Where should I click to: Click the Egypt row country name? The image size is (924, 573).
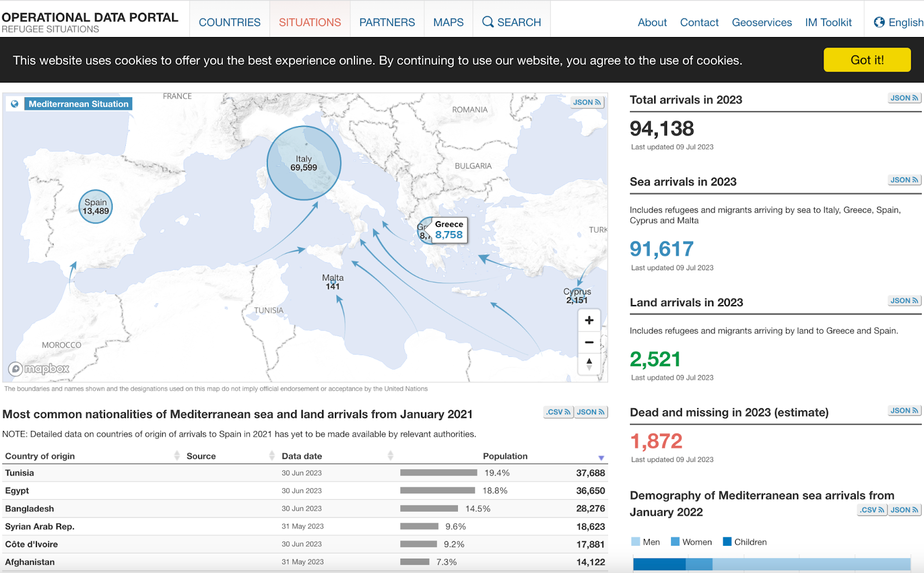click(17, 491)
